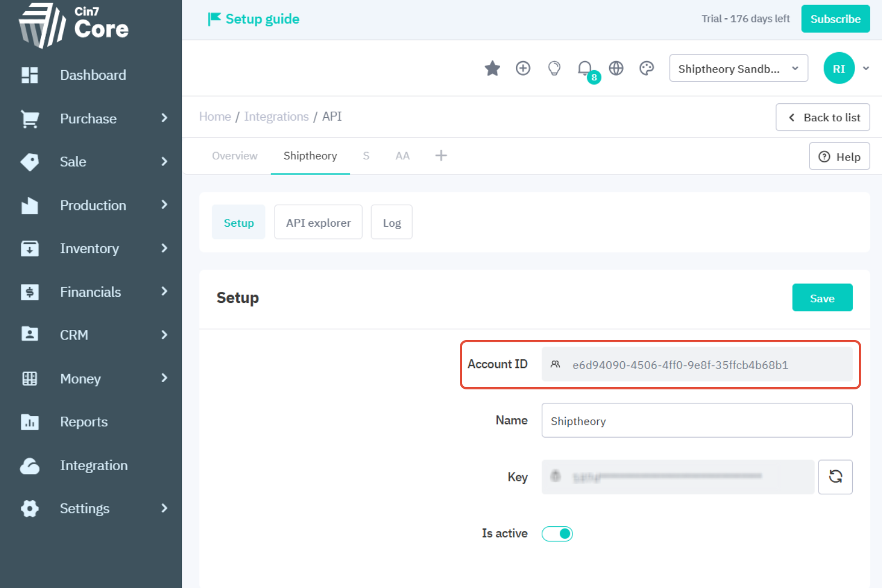
Task: Switch to the AA tab
Action: 403,156
